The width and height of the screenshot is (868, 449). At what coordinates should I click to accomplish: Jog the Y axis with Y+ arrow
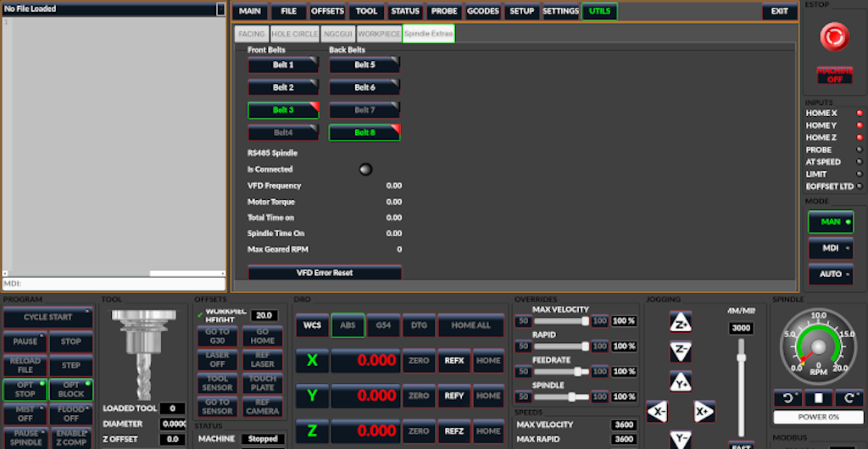coord(681,381)
